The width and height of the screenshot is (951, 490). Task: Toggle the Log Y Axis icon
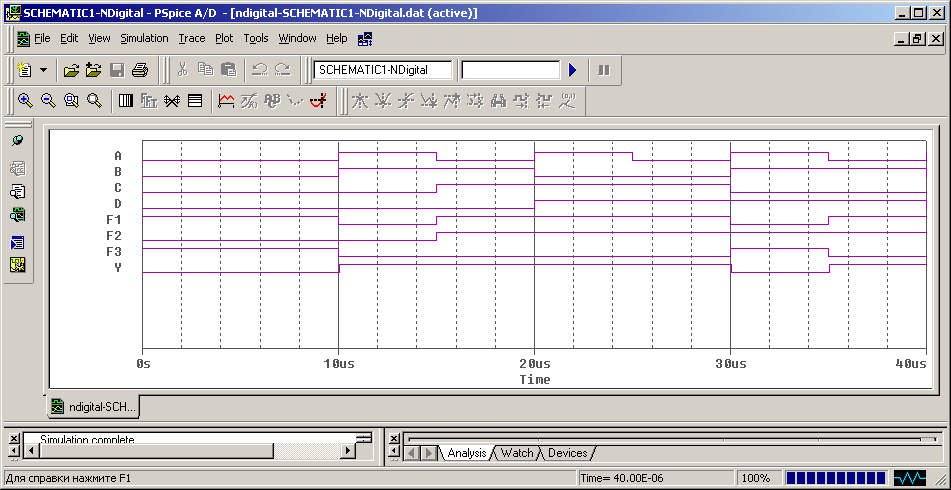195,101
